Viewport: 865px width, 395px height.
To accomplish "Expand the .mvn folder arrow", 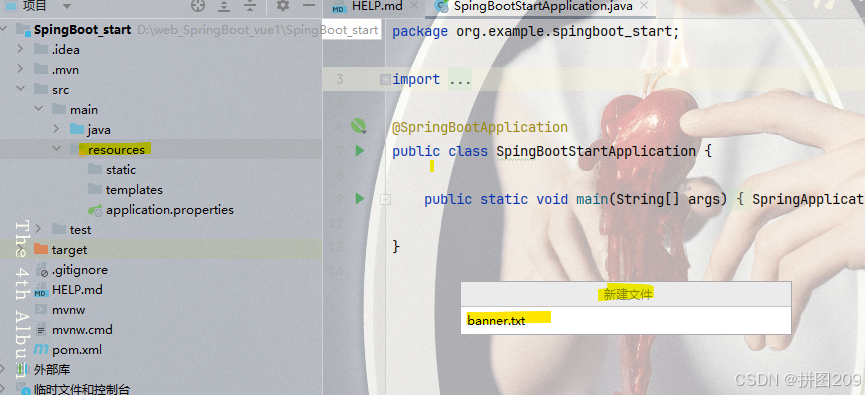I will click(20, 70).
